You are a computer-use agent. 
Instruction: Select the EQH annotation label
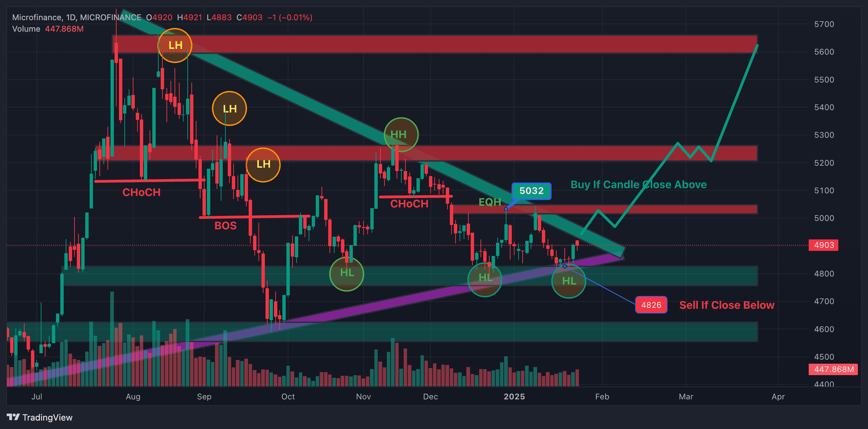490,202
